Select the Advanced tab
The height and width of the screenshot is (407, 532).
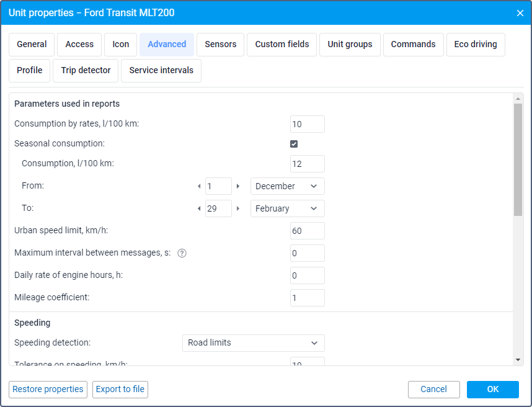click(x=167, y=45)
